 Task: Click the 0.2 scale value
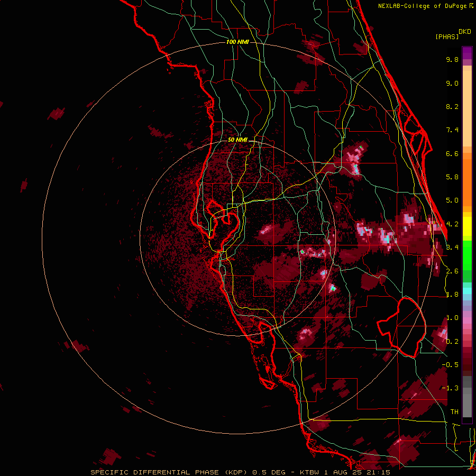[x=452, y=342]
